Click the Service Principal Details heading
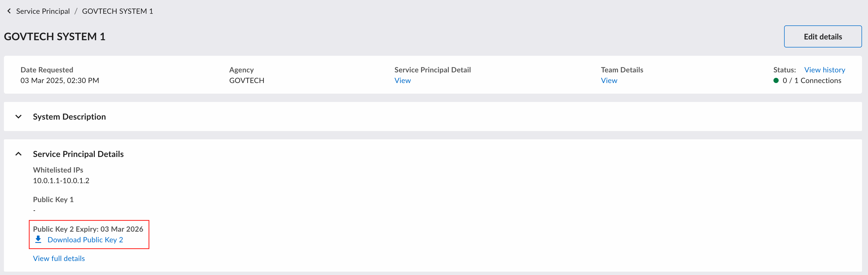This screenshot has height=275, width=868. pos(78,154)
